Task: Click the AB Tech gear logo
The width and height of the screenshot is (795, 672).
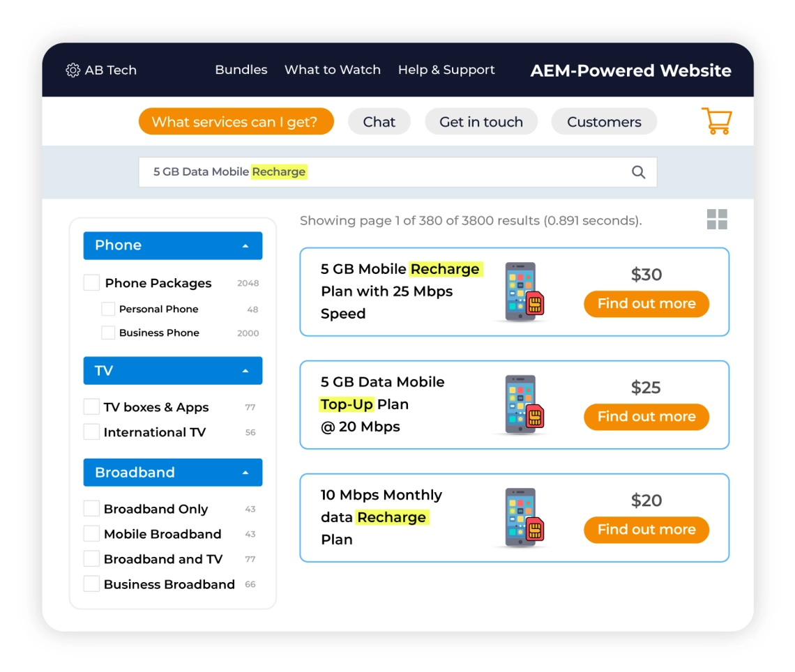Action: point(73,70)
